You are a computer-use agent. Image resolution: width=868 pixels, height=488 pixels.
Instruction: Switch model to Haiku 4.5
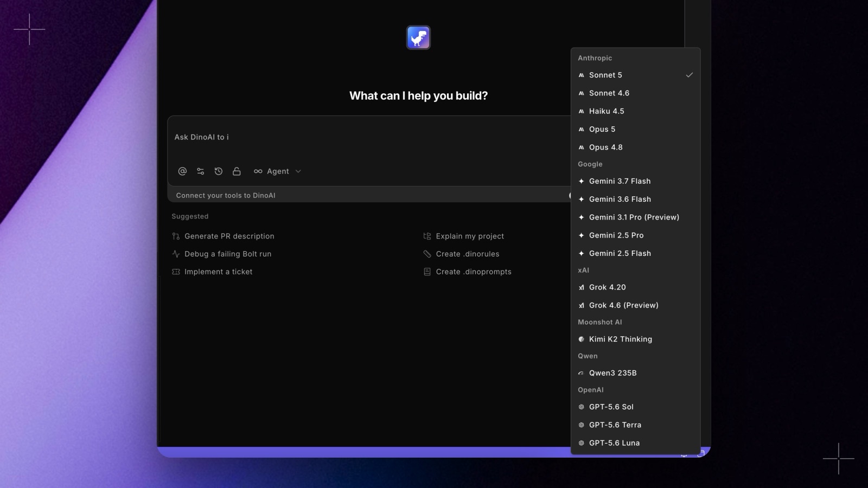point(635,111)
